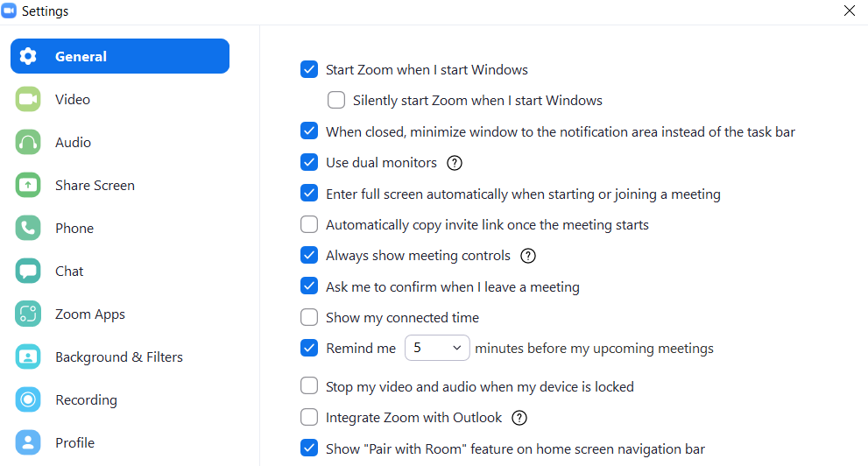Open Zoom Apps sidebar icon
Screen dimensions: 868x466
tap(28, 314)
